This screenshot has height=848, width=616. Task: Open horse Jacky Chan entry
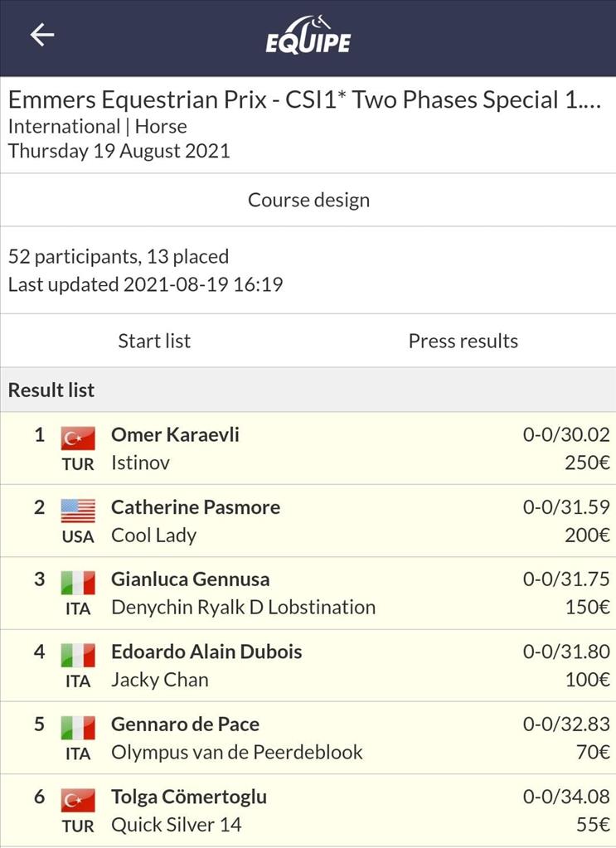coord(159,681)
